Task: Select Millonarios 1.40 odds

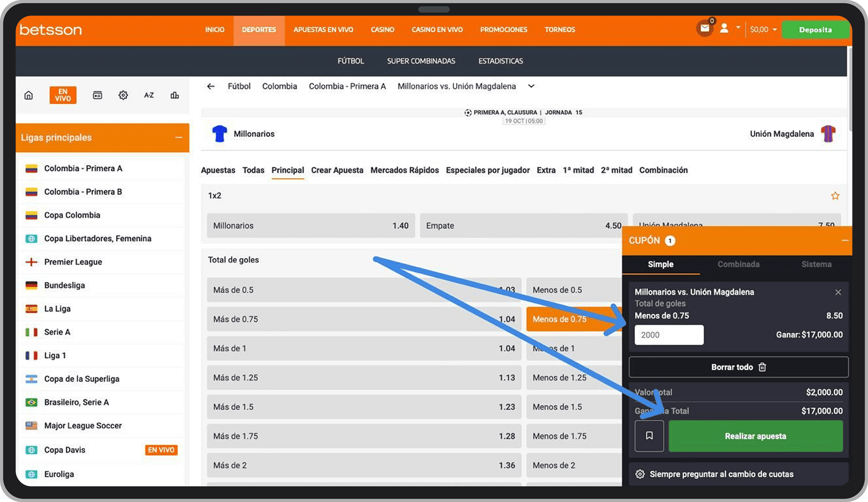Action: [x=311, y=225]
